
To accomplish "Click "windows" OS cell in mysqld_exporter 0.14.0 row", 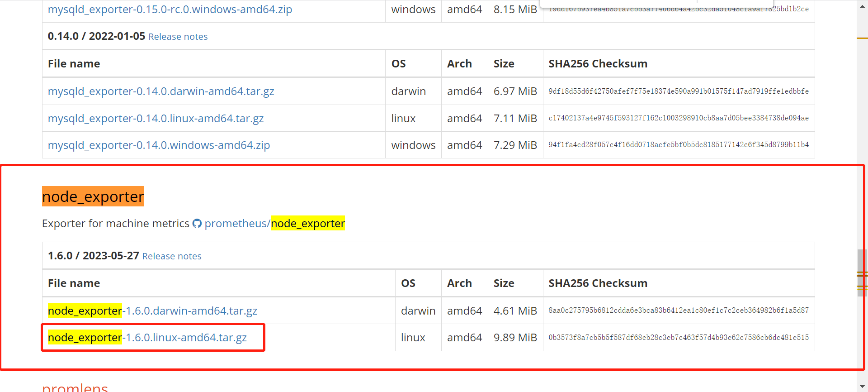I will (413, 145).
